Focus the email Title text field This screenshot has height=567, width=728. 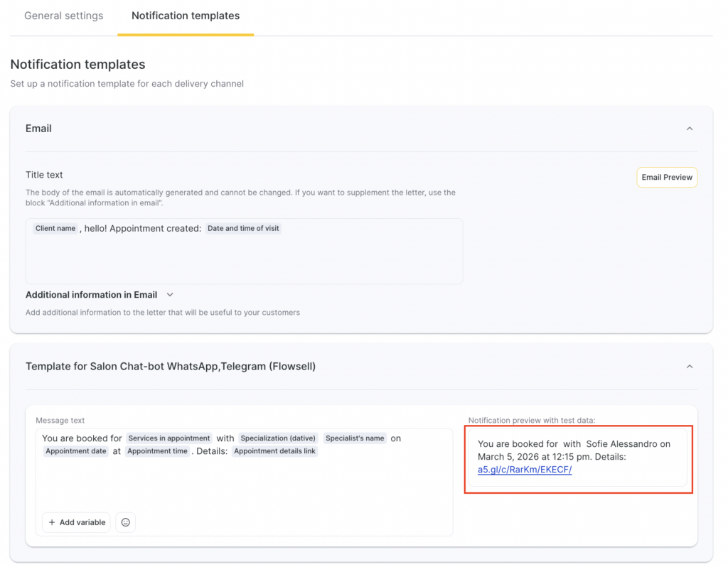(x=244, y=259)
